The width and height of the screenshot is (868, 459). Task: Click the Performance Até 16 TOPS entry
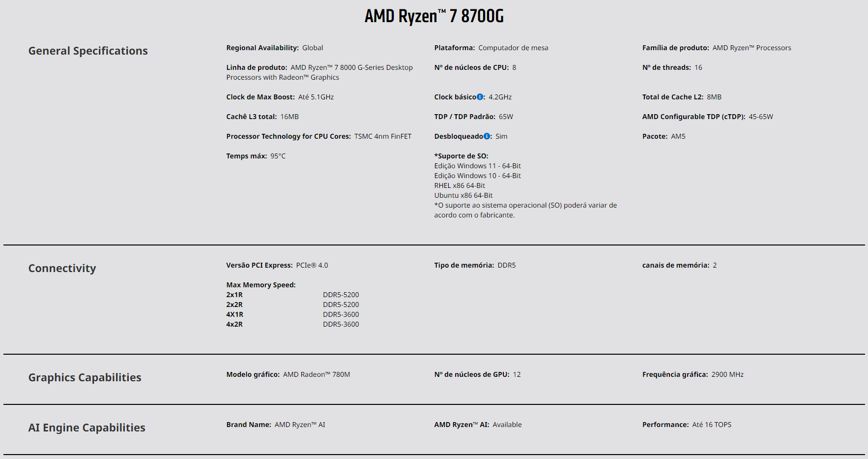(x=687, y=425)
